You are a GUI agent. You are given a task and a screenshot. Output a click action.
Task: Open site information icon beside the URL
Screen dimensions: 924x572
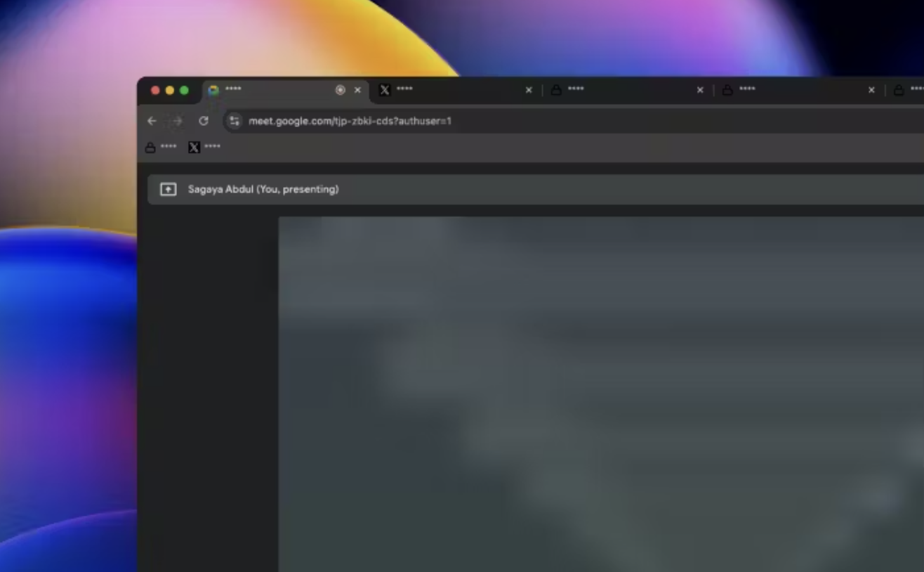pyautogui.click(x=235, y=121)
